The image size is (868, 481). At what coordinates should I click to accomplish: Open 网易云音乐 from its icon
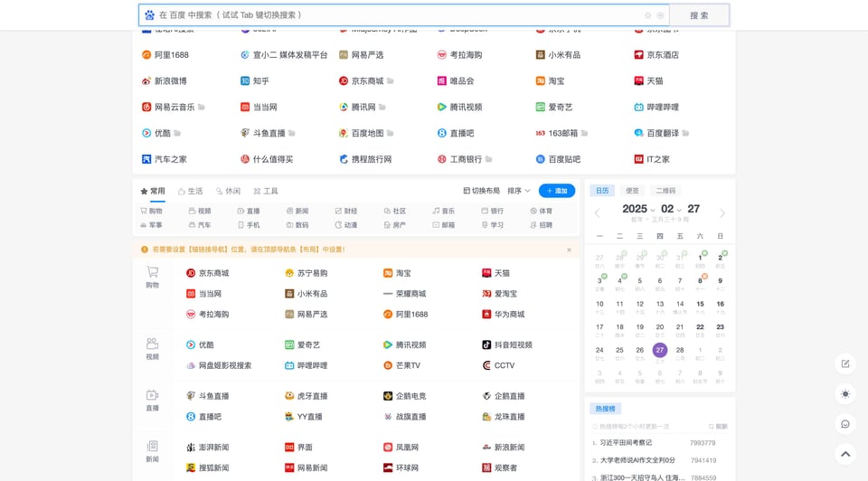(x=146, y=107)
